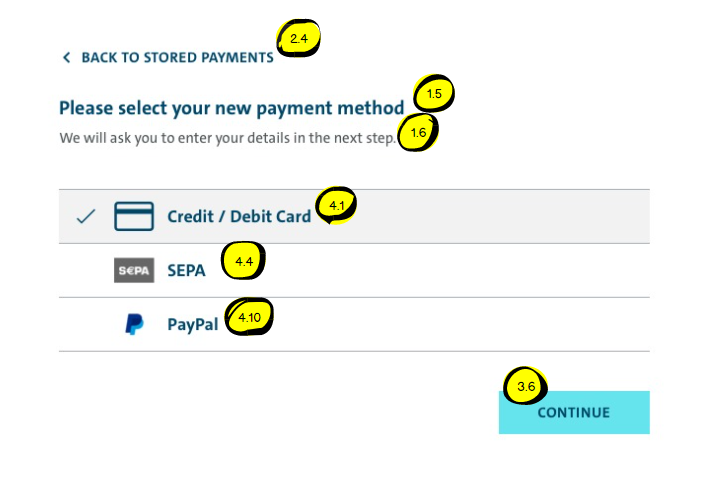Go back to stored payments
Screen dimensions: 709x490
[177, 58]
